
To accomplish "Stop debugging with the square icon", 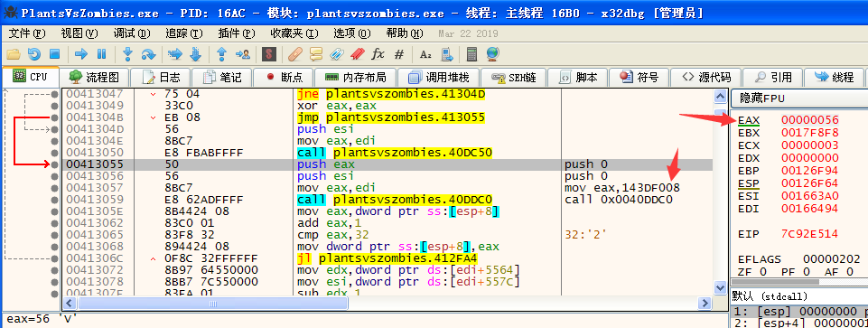I will pos(54,53).
